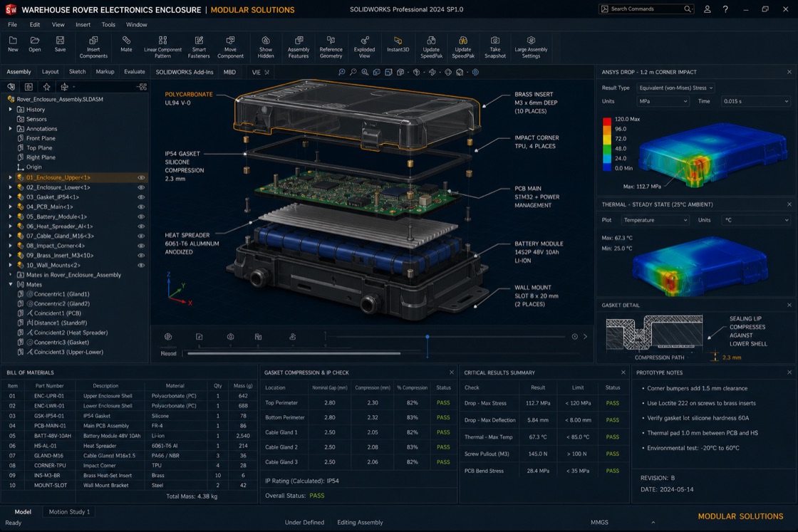Open the Tools menu
This screenshot has height=532, width=798.
click(108, 24)
